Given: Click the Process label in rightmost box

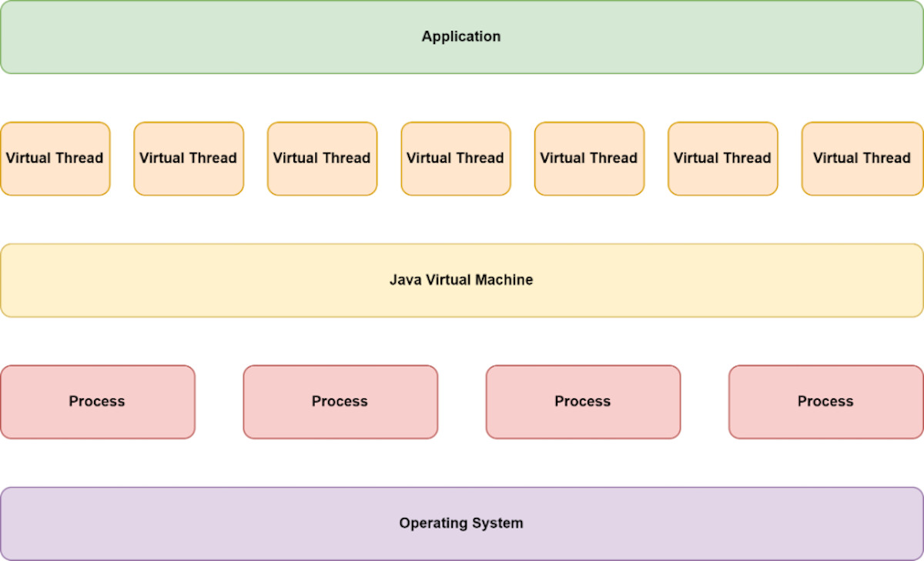Looking at the screenshot, I should click(x=825, y=401).
